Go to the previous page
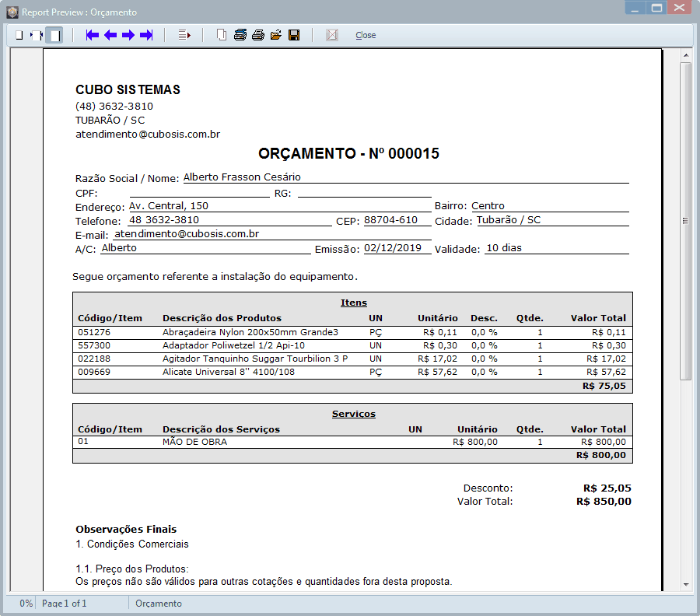 [110, 35]
